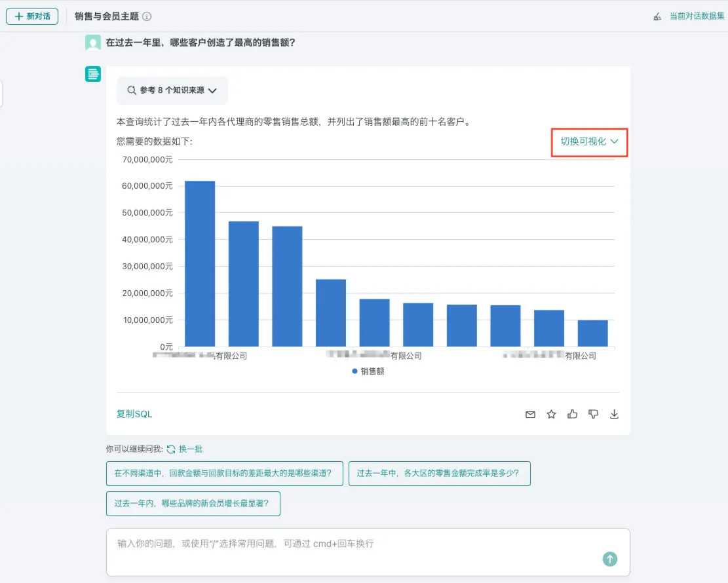
Task: Click the 销售与会员主题 title
Action: (x=107, y=16)
